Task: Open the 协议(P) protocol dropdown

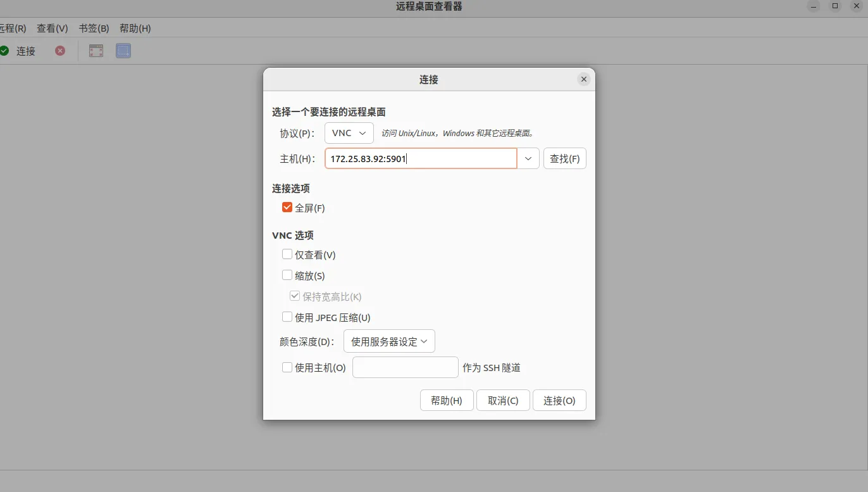Action: coord(349,133)
